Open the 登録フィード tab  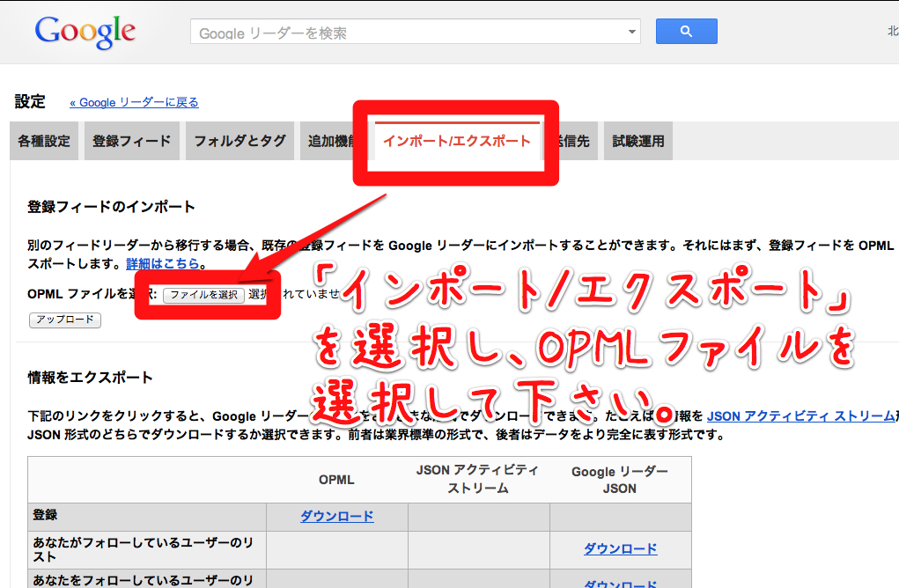coord(132,141)
